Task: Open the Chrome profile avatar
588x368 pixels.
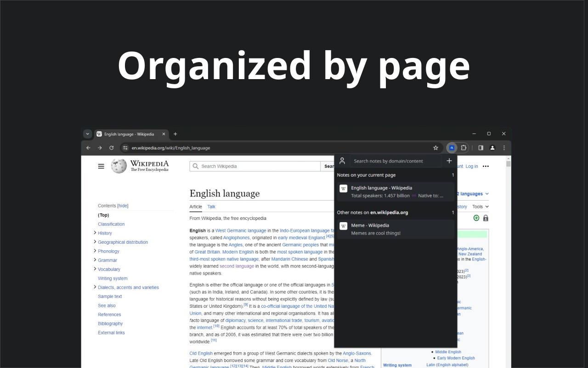Action: coord(492,148)
